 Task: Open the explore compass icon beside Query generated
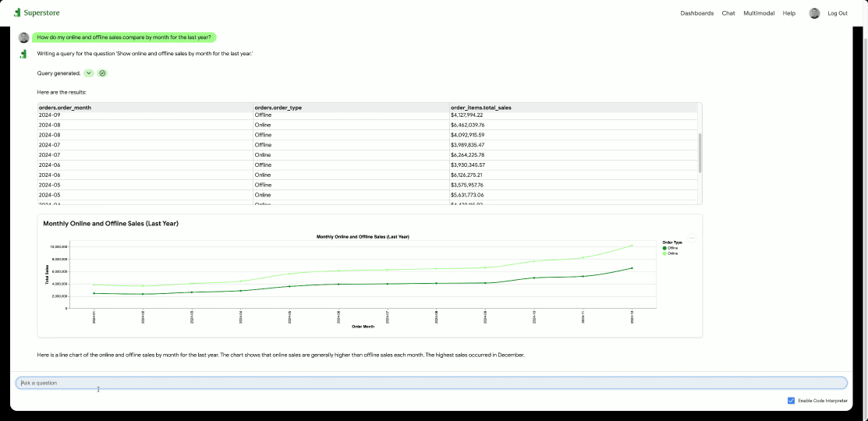[x=102, y=73]
